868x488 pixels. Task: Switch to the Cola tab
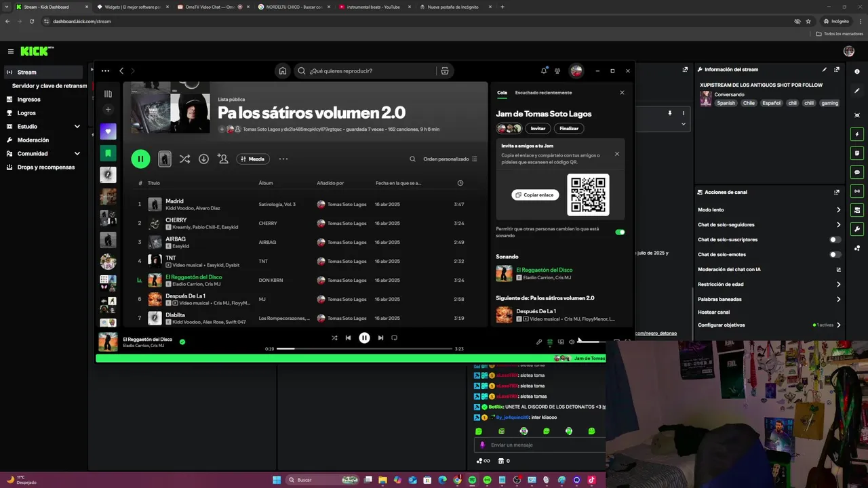click(502, 93)
